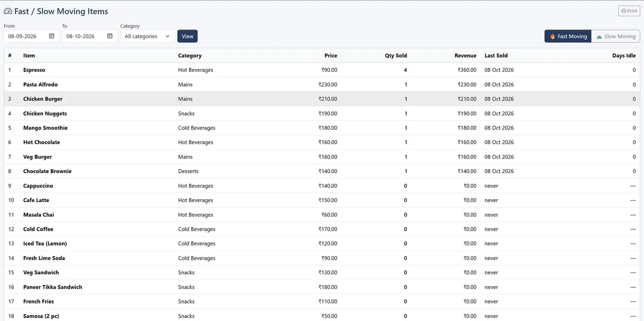Select the Fresh Lime Soda item name
The height and width of the screenshot is (321, 644).
pos(44,258)
